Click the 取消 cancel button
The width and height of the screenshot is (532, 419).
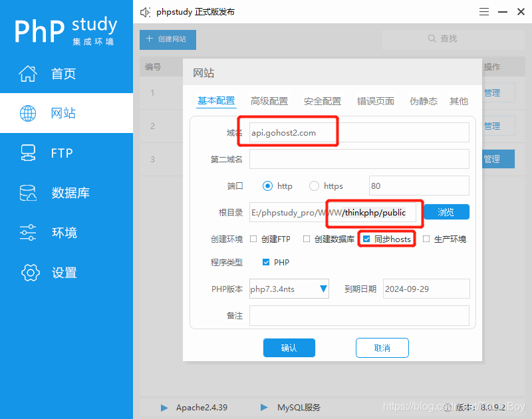coord(382,348)
